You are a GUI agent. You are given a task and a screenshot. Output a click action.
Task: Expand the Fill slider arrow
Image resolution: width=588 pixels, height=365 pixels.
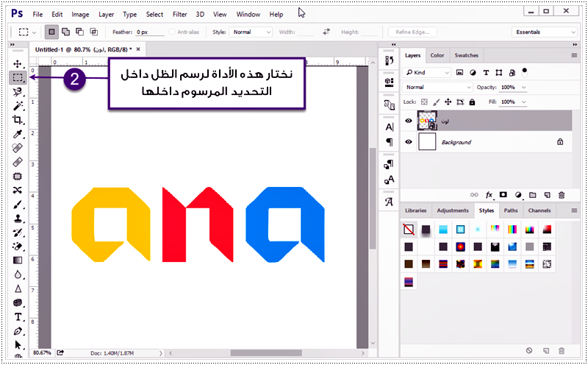[x=524, y=102]
